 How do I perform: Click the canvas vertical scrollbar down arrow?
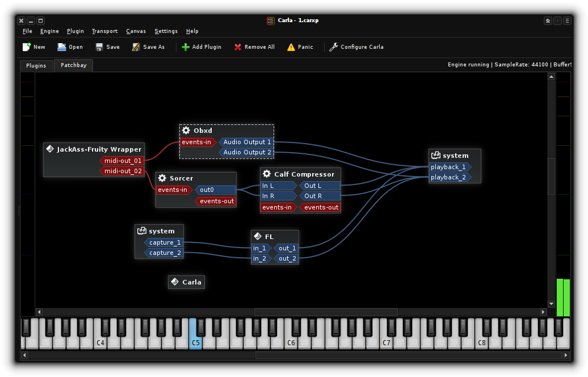(x=551, y=304)
